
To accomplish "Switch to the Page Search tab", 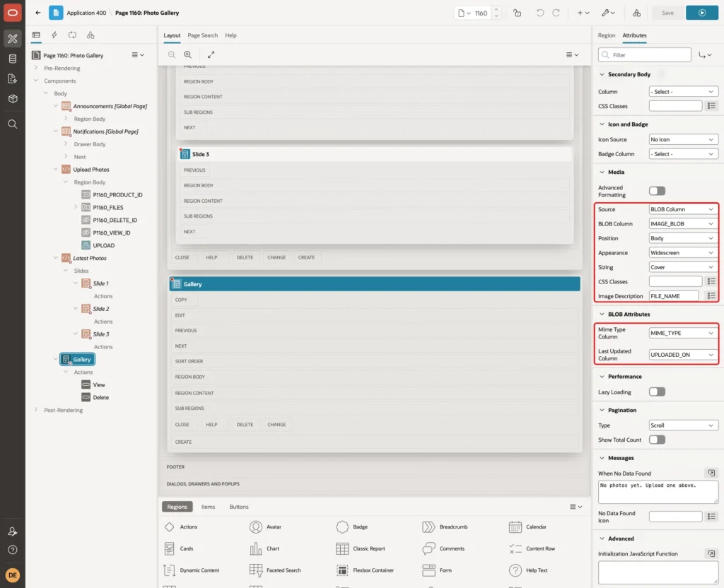I will [202, 35].
